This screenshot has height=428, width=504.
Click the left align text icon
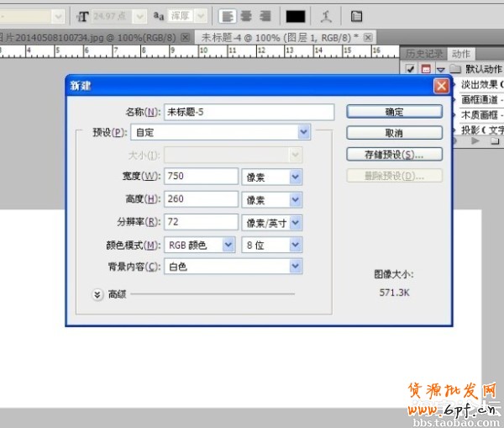(x=228, y=16)
